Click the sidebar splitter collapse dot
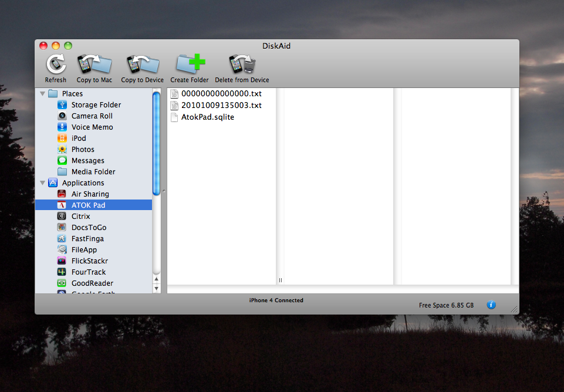 click(x=164, y=191)
